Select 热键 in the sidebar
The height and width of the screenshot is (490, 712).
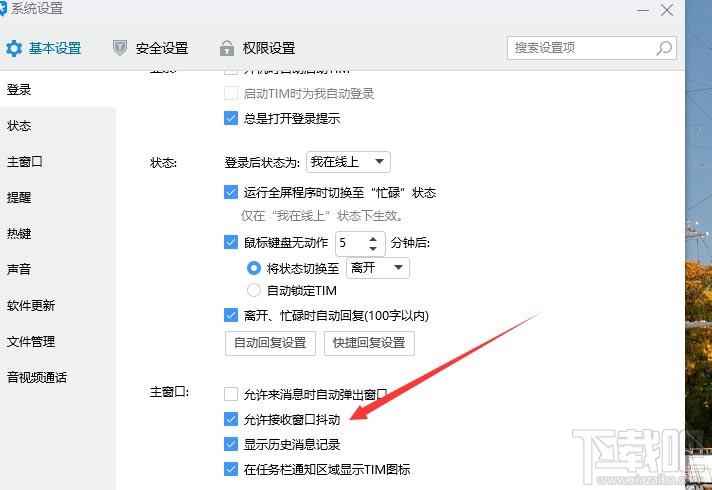[58, 233]
